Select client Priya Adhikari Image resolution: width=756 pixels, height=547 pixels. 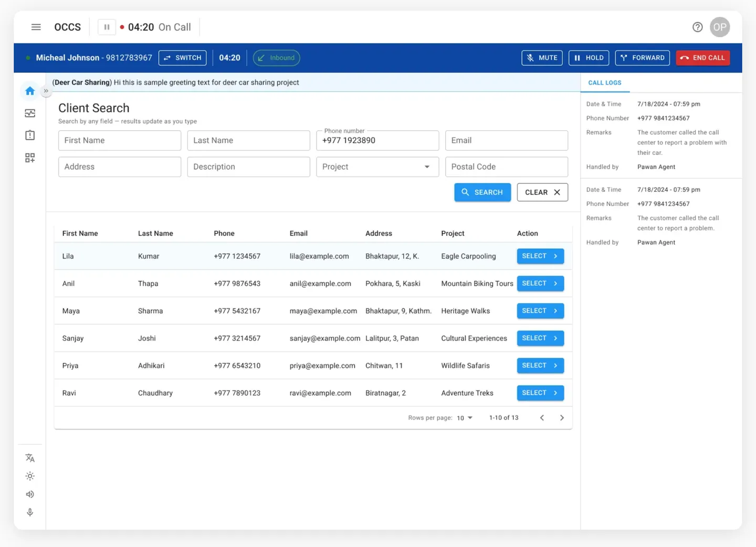(x=540, y=365)
